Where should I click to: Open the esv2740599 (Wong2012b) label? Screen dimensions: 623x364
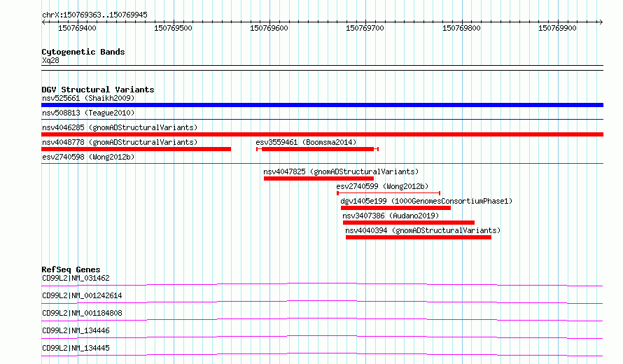pos(382,186)
